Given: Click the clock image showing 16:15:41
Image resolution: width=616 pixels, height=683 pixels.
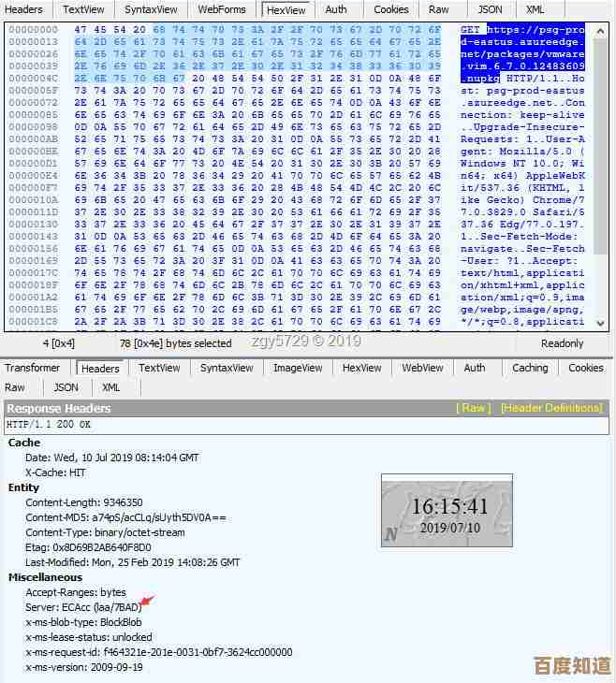Looking at the screenshot, I should pyautogui.click(x=447, y=511).
